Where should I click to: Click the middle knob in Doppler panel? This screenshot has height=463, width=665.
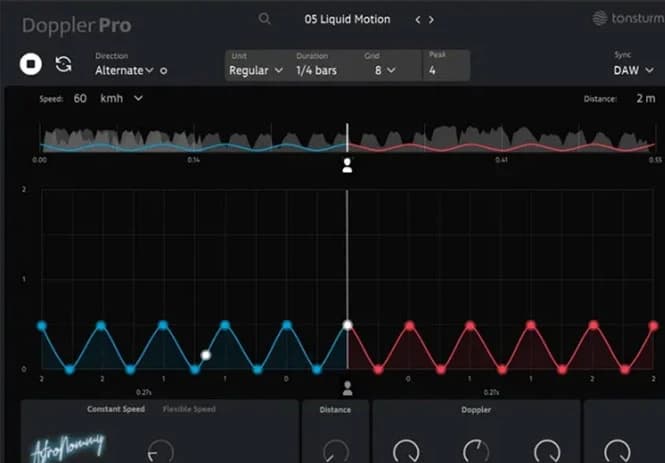click(476, 452)
